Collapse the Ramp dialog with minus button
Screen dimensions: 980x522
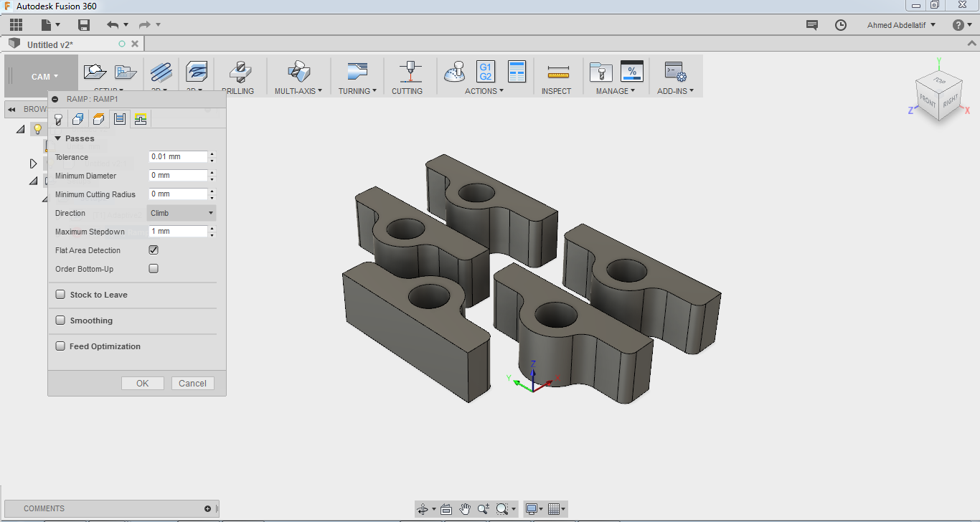[55, 99]
